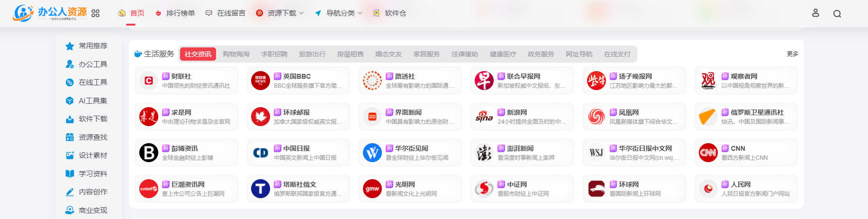Screen dimensions: 868x219
Task: Select the 社交资讯 tab
Action: (x=198, y=54)
